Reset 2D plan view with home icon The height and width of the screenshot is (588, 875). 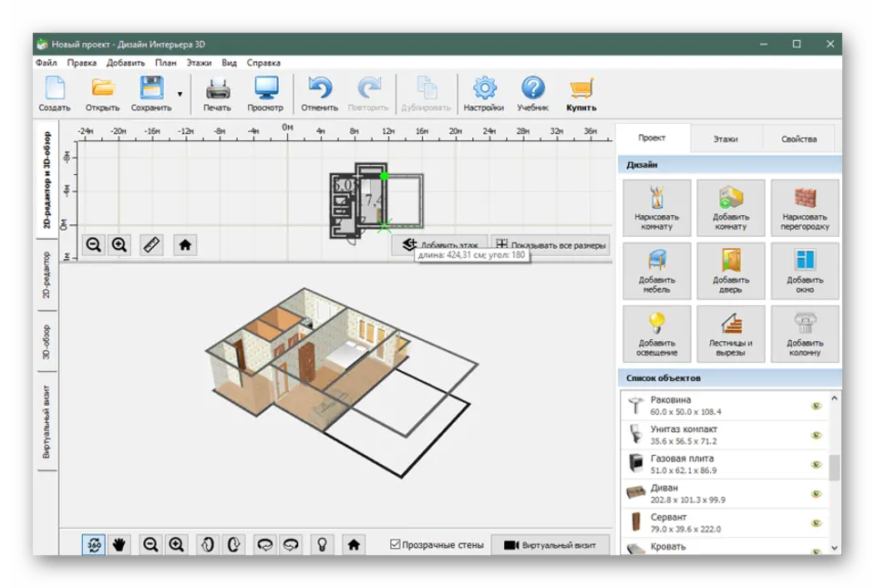(185, 244)
